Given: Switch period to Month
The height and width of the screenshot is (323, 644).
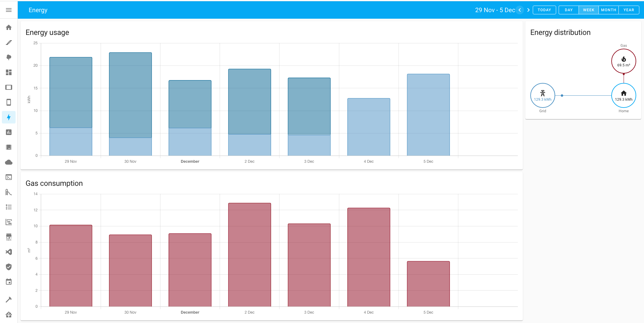Looking at the screenshot, I should 608,10.
